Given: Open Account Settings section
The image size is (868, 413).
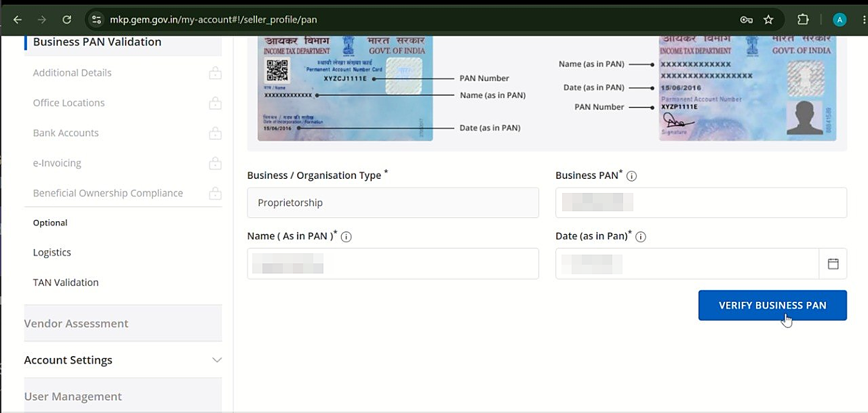Looking at the screenshot, I should (x=123, y=360).
